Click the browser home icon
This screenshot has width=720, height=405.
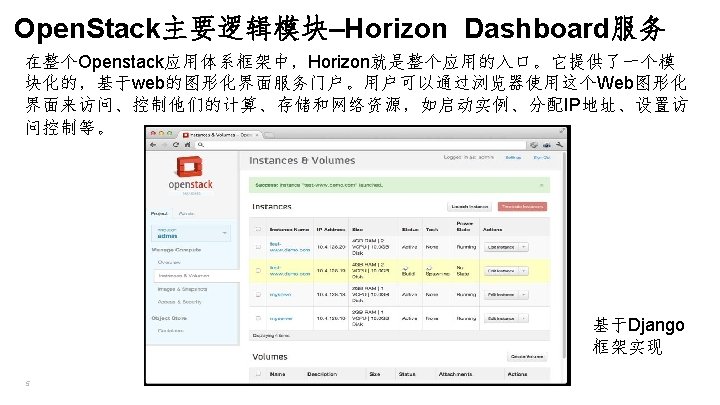pyautogui.click(x=187, y=145)
